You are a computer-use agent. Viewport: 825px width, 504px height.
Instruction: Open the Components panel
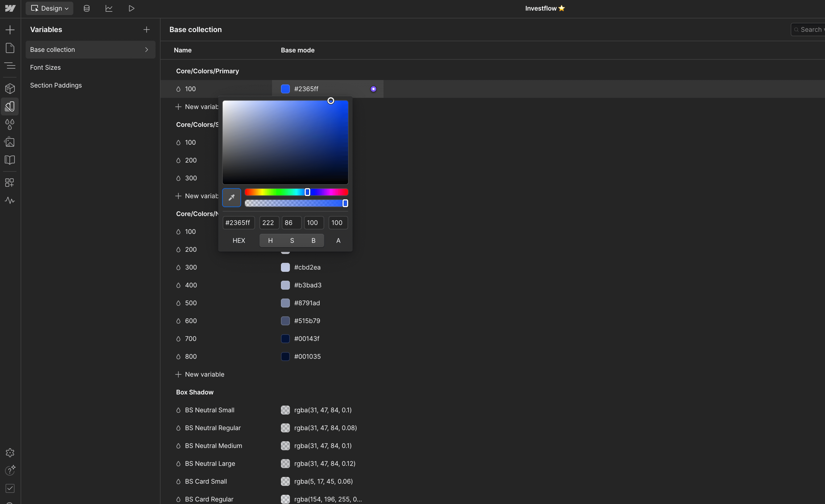pos(10,88)
